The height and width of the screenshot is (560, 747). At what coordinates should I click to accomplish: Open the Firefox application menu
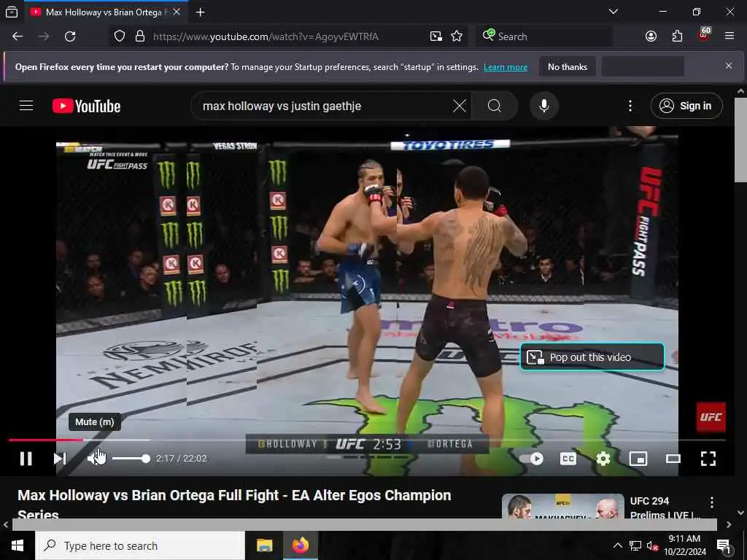point(729,36)
